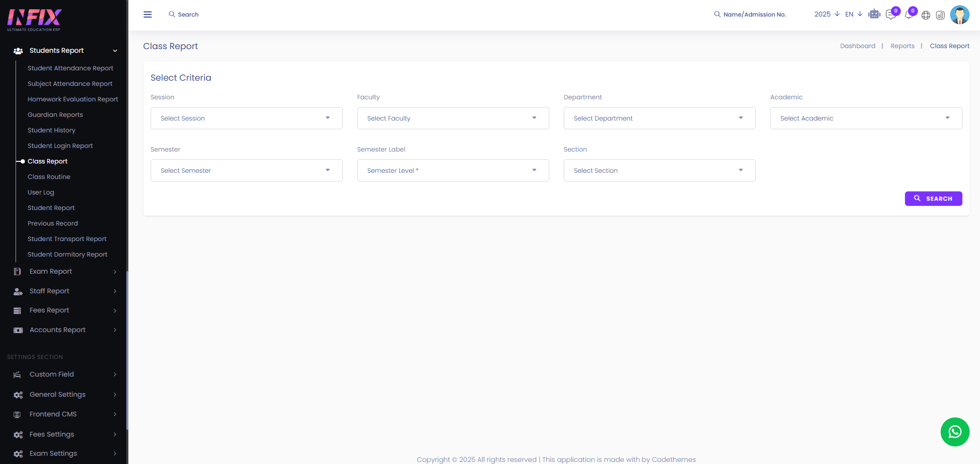Change the EN language selector
This screenshot has width=980, height=464.
pos(854,14)
